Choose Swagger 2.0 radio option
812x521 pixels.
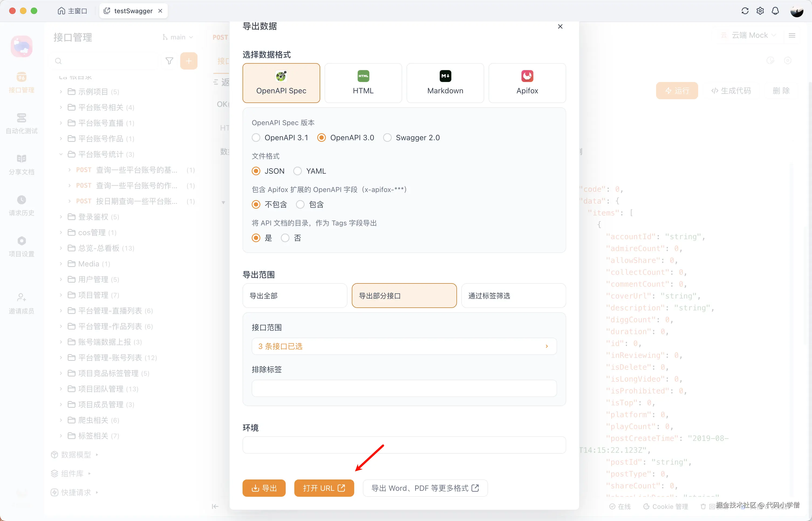click(387, 138)
